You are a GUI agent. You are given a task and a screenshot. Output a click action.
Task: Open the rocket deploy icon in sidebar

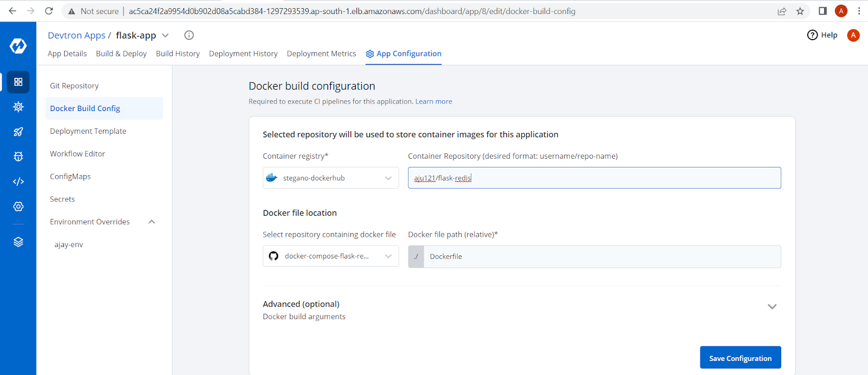[18, 132]
